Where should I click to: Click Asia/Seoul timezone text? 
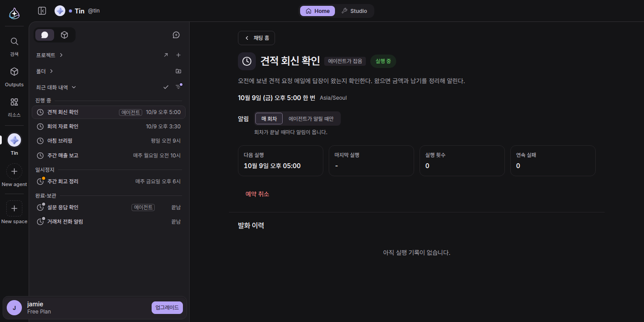(x=333, y=98)
